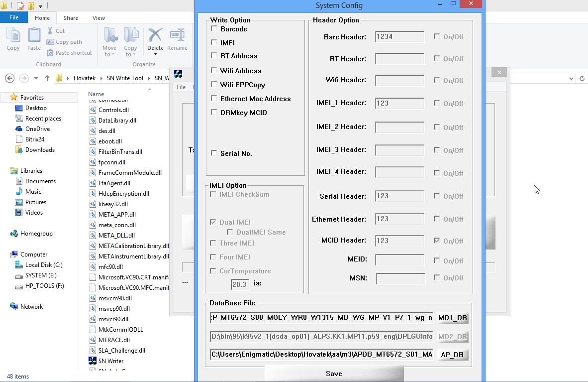Switch to the View ribbon tab
The image size is (588, 382).
[x=98, y=17]
